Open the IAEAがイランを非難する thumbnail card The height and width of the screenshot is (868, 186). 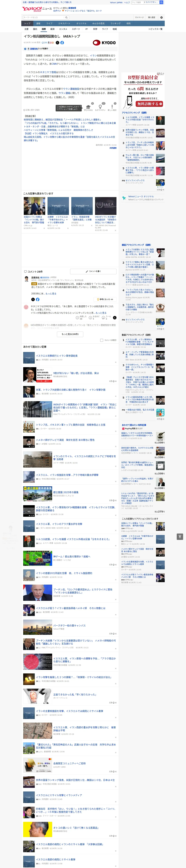point(106,206)
